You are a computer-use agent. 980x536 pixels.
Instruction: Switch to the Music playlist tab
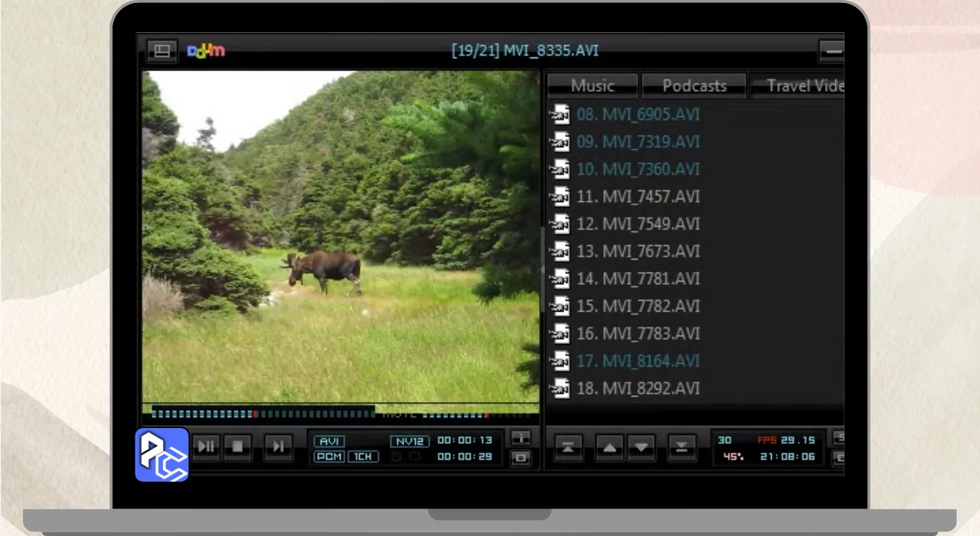pos(593,86)
